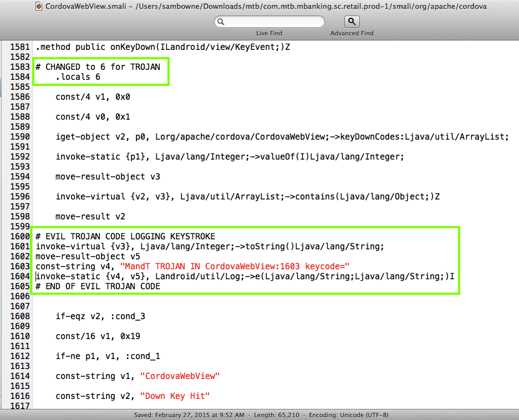519x420 pixels.
Task: Focus the Live Find search field
Action: 269,22
